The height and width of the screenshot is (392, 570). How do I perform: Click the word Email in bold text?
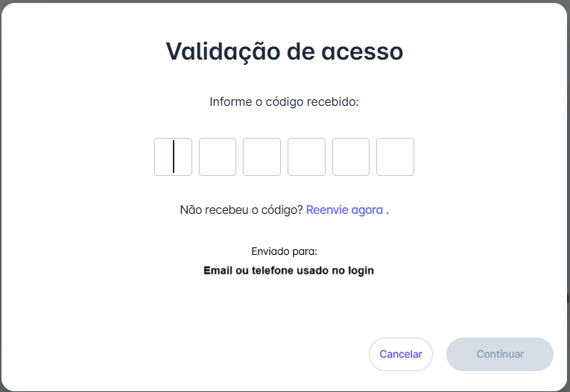tap(218, 271)
